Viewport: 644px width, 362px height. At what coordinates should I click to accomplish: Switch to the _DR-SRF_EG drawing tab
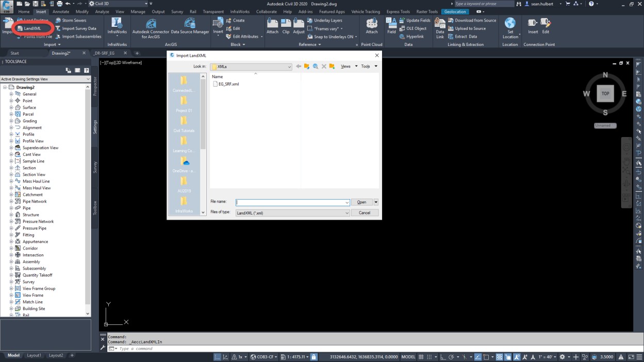(x=104, y=53)
